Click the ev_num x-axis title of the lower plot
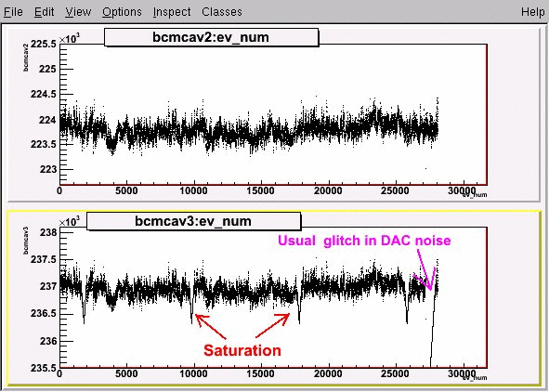Screen dimensions: 549x392 coord(475,378)
